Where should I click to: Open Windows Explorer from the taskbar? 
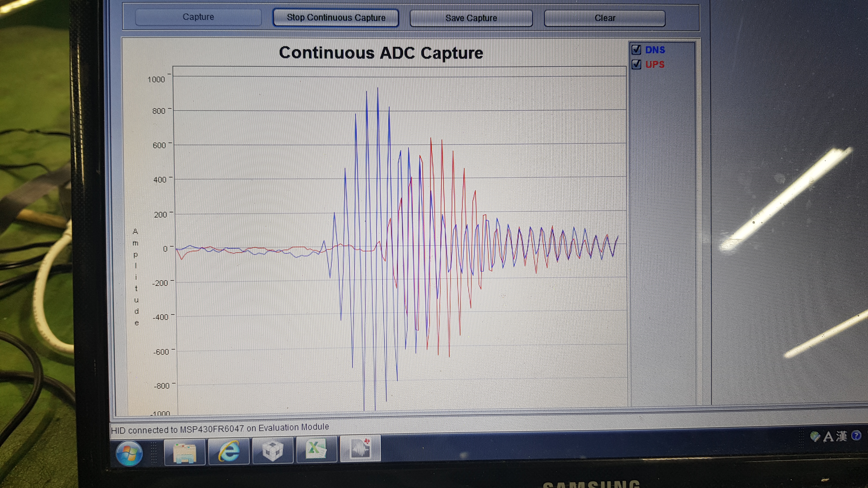point(185,452)
